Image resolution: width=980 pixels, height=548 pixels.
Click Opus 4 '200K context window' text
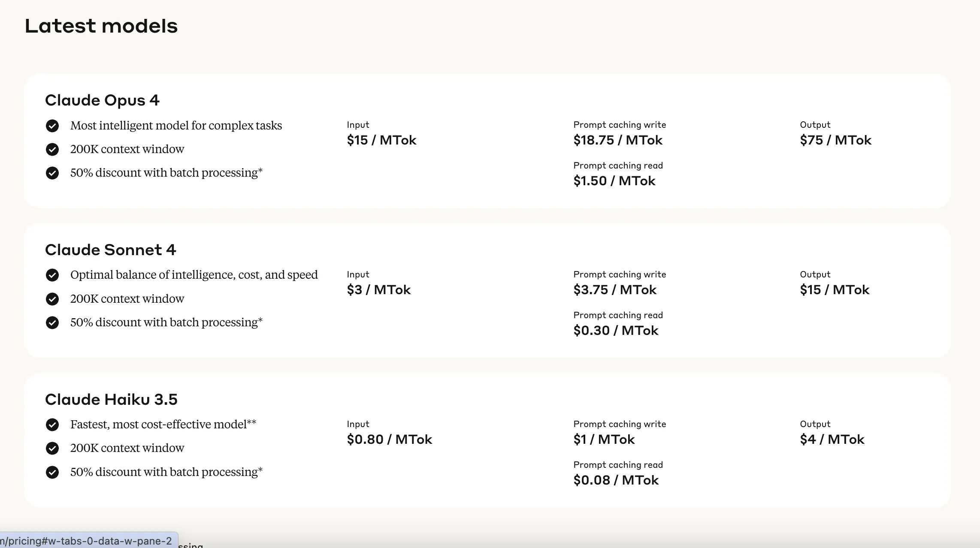127,149
